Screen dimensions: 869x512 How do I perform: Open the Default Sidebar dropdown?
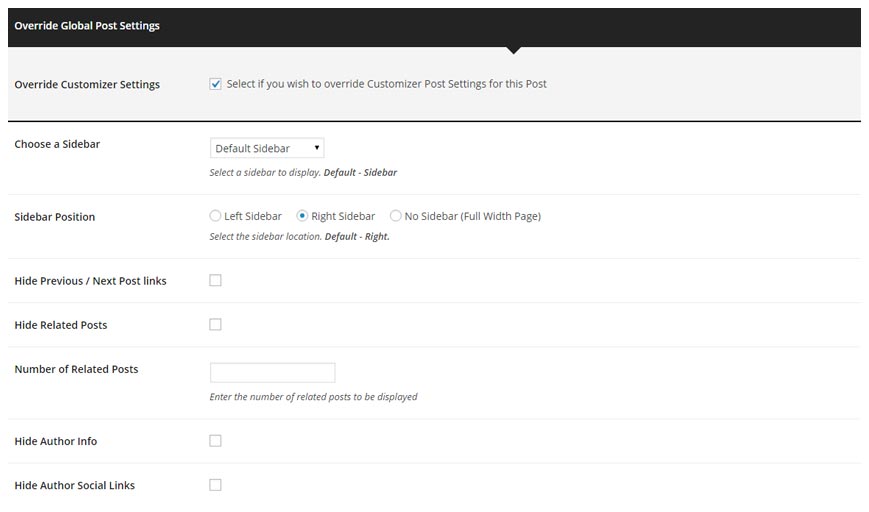(x=267, y=148)
